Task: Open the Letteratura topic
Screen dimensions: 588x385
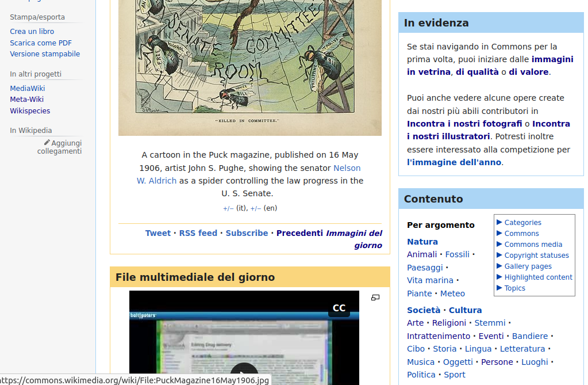Action: coord(522,349)
